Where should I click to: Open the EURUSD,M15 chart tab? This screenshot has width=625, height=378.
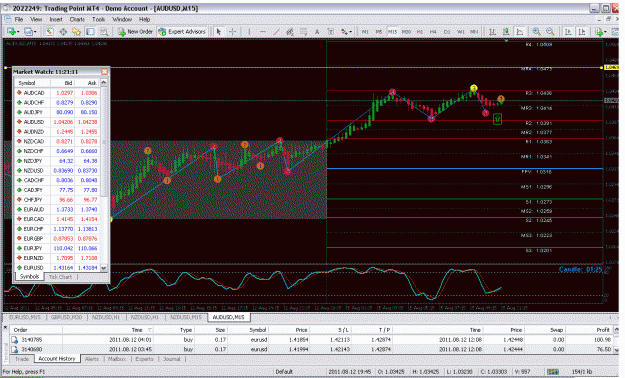(25, 317)
